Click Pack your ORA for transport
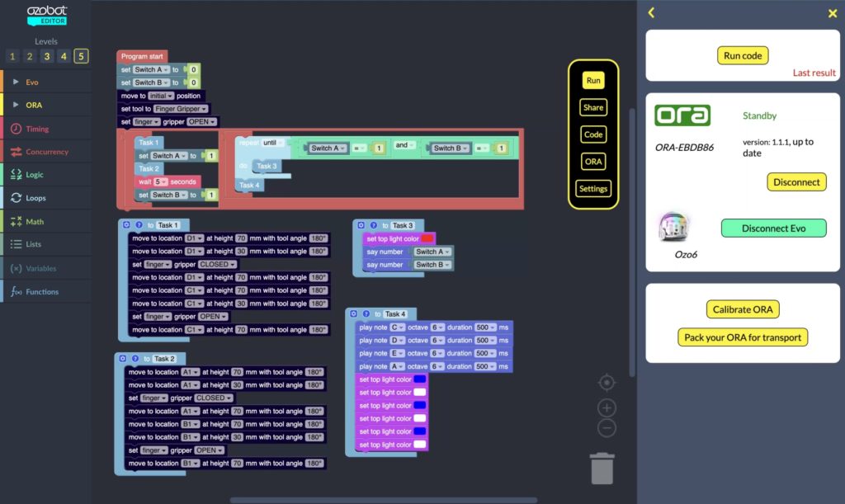Image resolution: width=845 pixels, height=504 pixels. tap(743, 337)
